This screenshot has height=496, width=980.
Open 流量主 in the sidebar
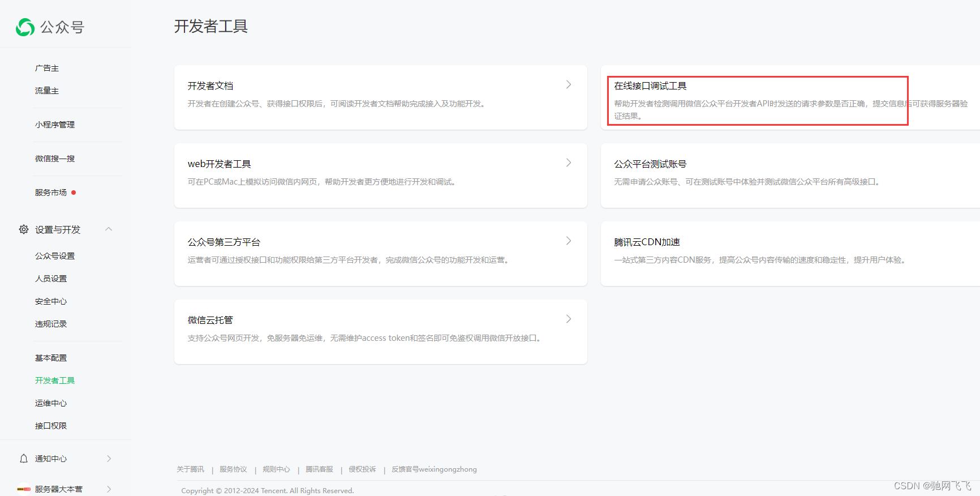click(x=47, y=91)
